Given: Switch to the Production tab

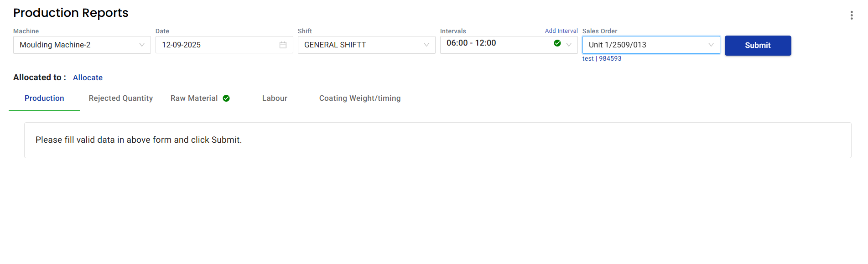Looking at the screenshot, I should pyautogui.click(x=44, y=98).
